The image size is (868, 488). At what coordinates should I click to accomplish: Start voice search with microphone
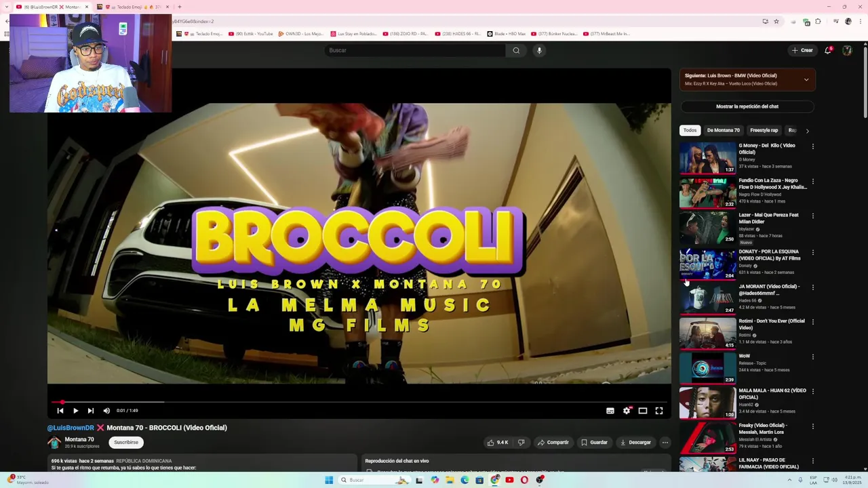click(x=539, y=50)
